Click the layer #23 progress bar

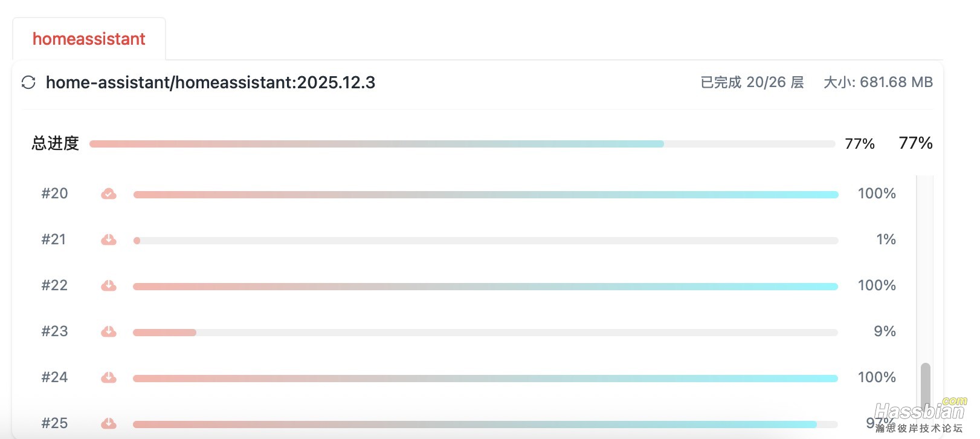pyautogui.click(x=485, y=333)
